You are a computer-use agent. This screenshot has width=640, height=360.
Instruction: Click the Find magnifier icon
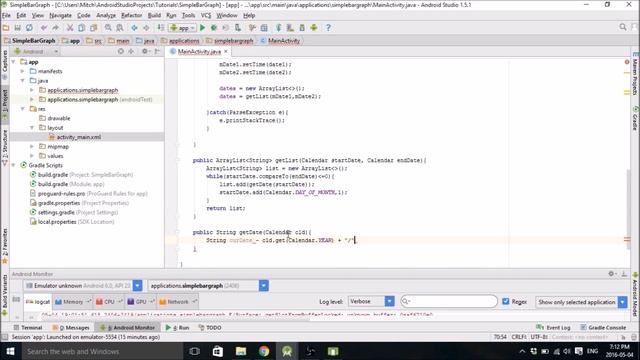click(108, 28)
